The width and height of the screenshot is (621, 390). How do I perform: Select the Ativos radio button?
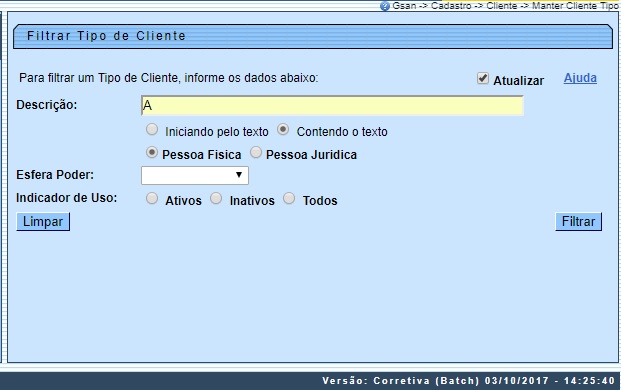(152, 198)
